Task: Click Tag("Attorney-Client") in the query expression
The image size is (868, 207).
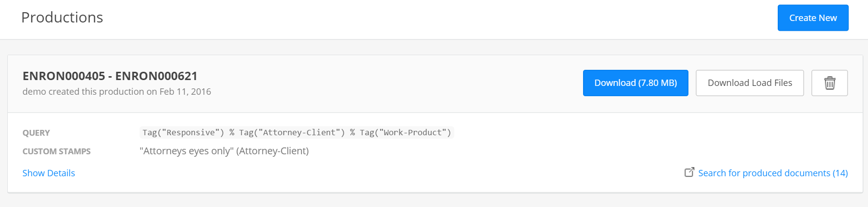Action: point(292,133)
